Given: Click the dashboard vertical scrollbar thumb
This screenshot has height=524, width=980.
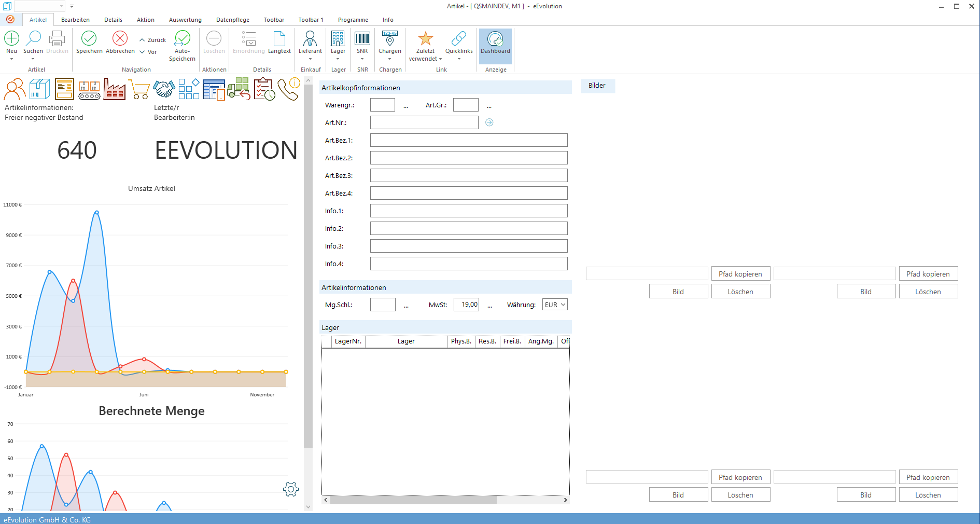Looking at the screenshot, I should 309,266.
